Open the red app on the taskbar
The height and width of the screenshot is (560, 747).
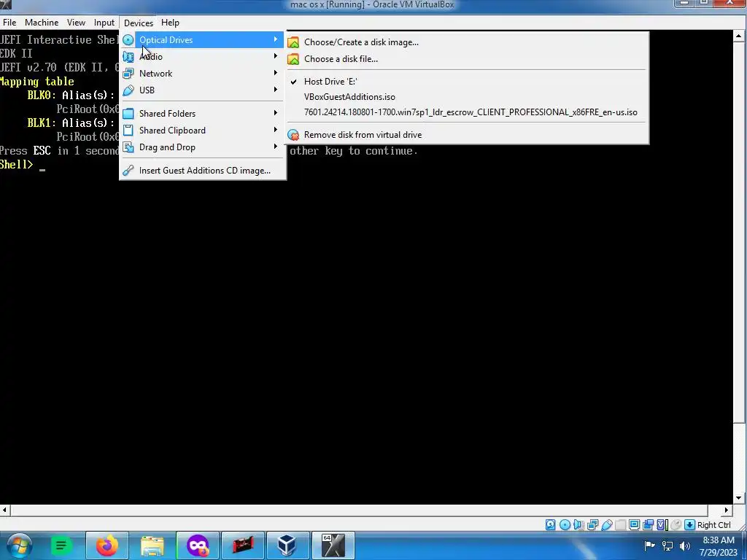(242, 545)
